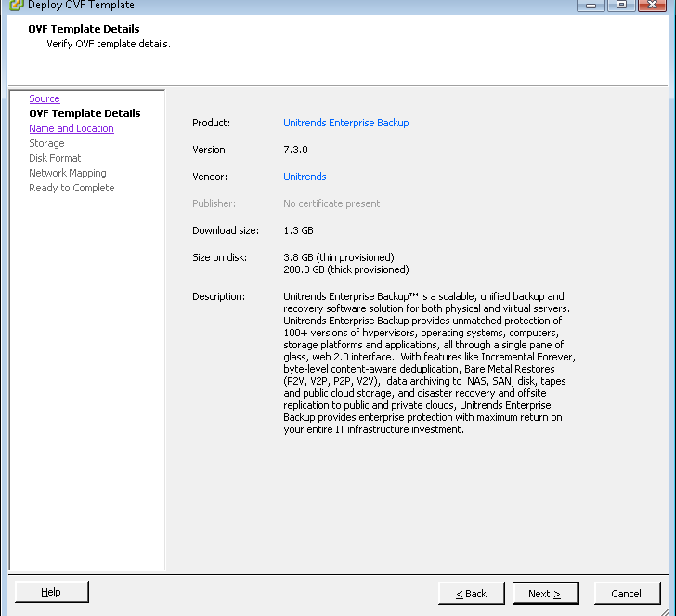Click the Vendor: label
Viewport: 676px width, 616px height.
coord(210,177)
